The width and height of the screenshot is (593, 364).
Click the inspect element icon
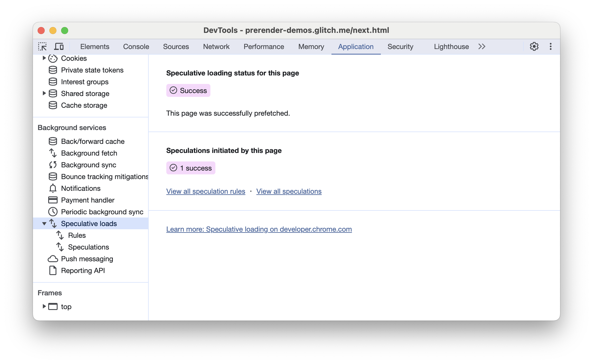click(42, 47)
